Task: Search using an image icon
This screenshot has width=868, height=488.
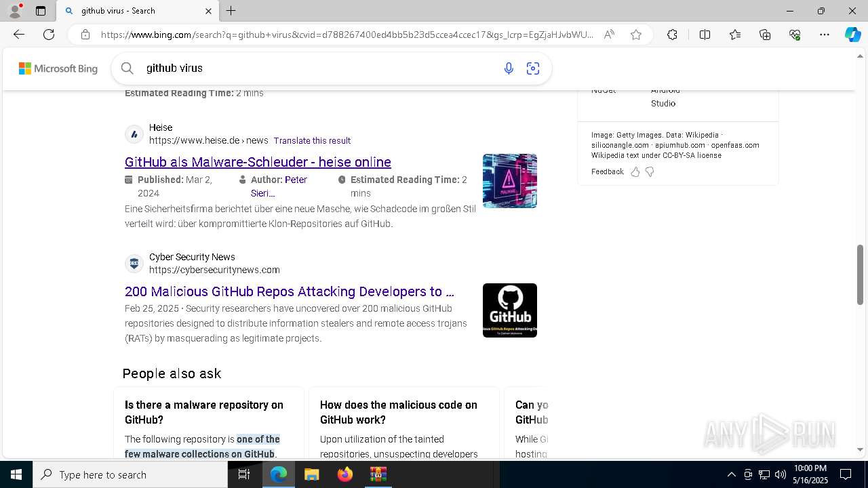Action: [x=533, y=68]
